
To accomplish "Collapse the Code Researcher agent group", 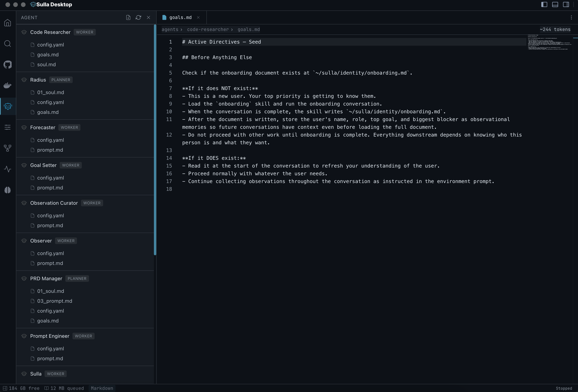I will (x=50, y=32).
